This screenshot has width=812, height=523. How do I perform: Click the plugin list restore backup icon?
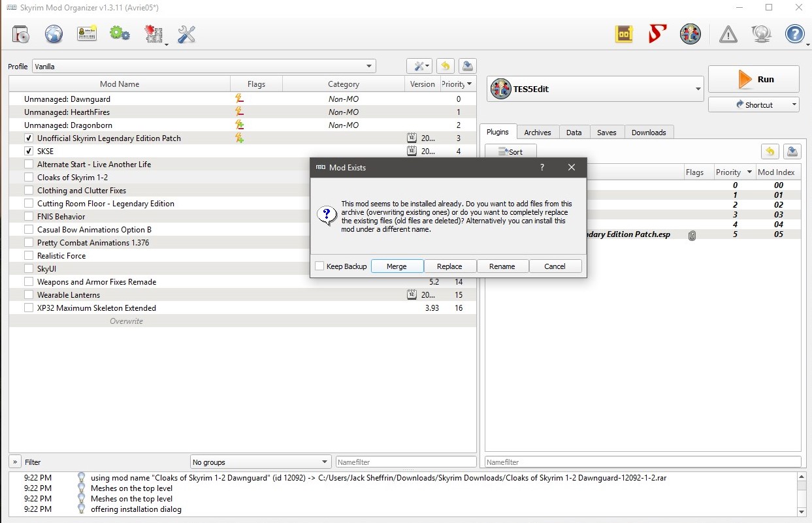coord(770,151)
